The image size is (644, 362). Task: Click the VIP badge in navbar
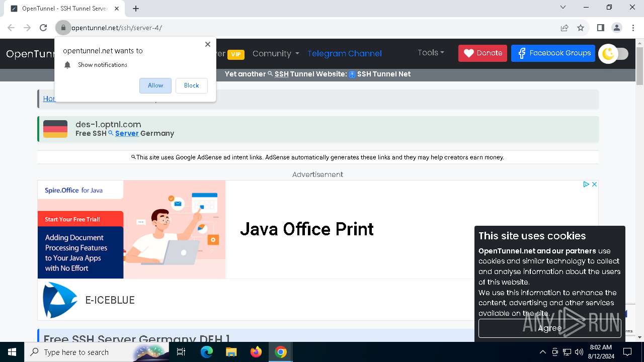point(236,54)
